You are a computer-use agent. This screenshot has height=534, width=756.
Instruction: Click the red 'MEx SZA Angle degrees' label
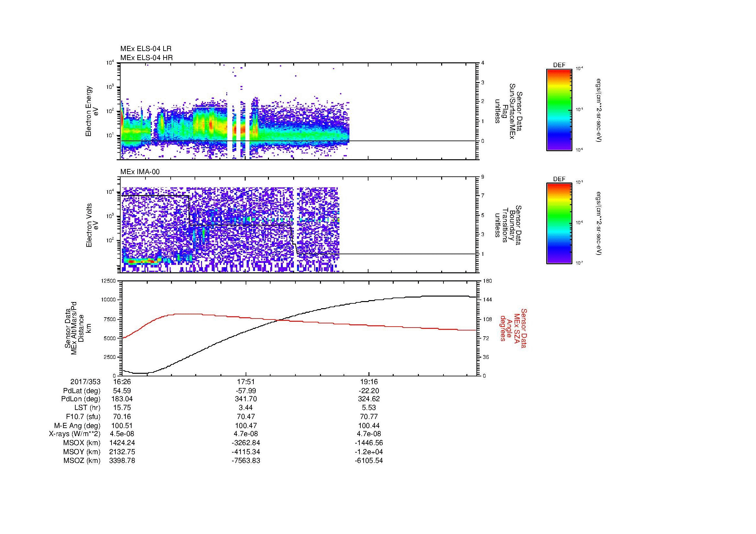513,328
